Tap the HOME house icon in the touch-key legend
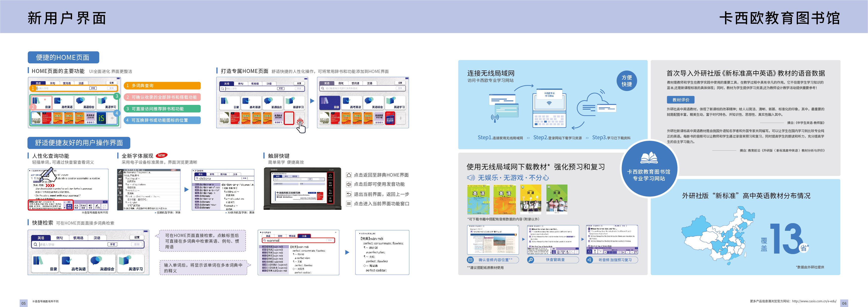Screen dimensions: 868x307 click(x=349, y=175)
